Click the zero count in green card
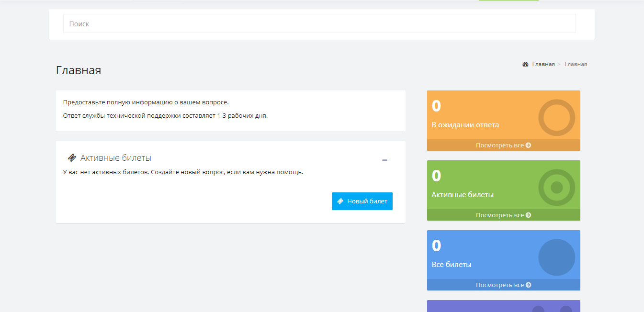644x312 pixels. (436, 176)
